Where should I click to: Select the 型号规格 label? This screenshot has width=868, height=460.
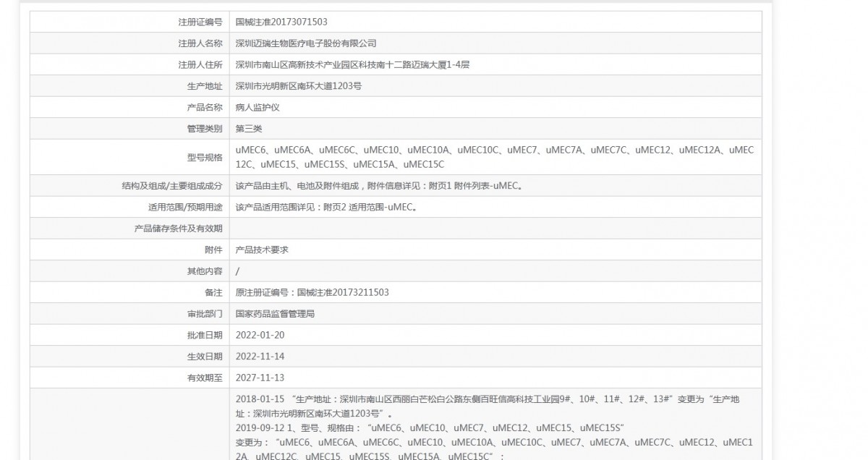coord(205,157)
